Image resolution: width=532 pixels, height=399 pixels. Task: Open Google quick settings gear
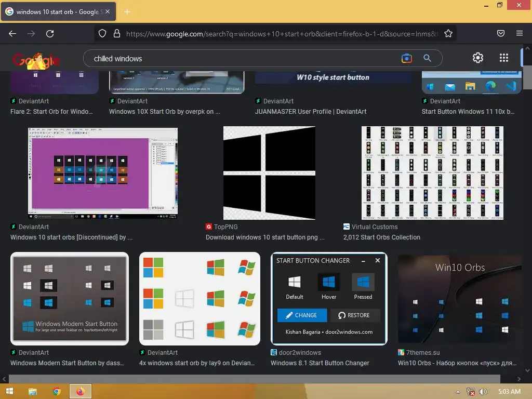pyautogui.click(x=478, y=58)
